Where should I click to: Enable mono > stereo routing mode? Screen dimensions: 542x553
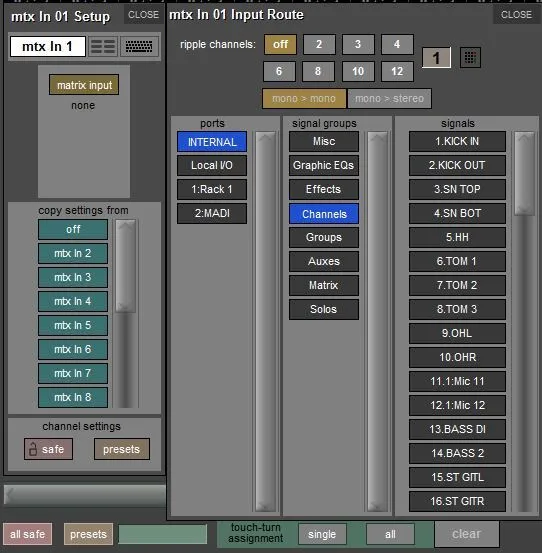point(389,98)
